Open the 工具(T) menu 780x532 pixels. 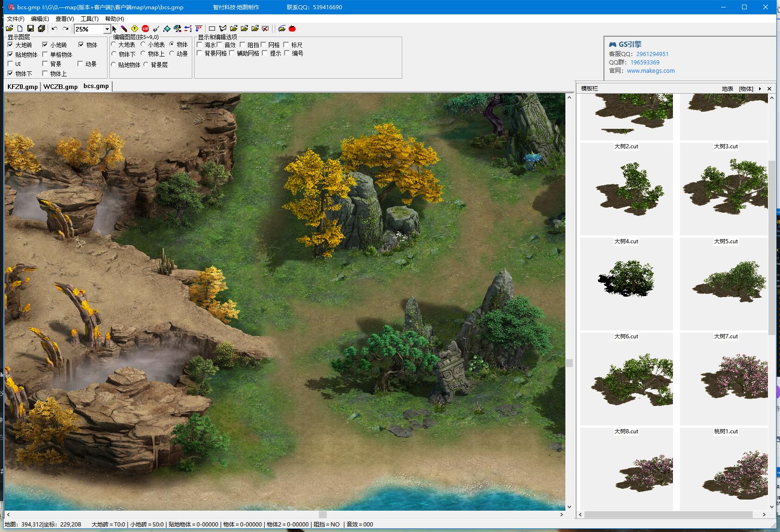89,19
